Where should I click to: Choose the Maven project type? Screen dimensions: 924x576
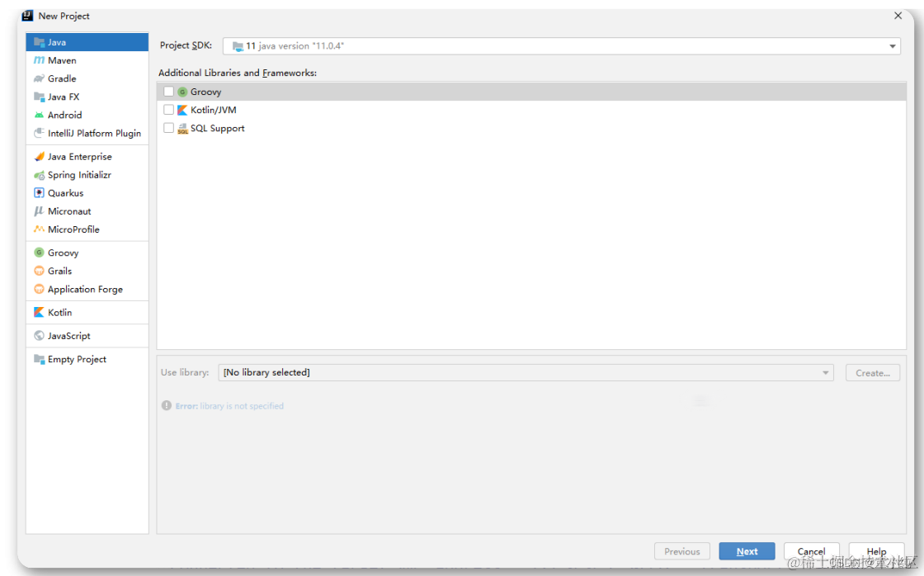click(62, 60)
